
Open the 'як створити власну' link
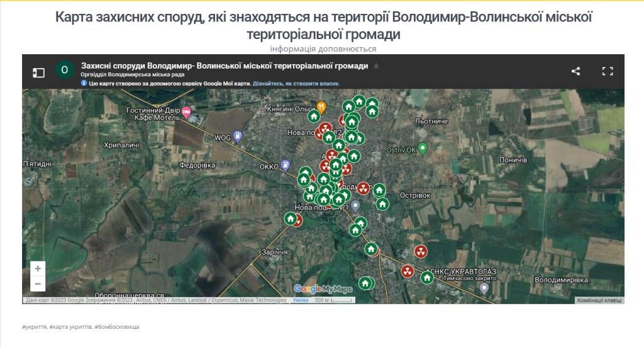[x=296, y=83]
